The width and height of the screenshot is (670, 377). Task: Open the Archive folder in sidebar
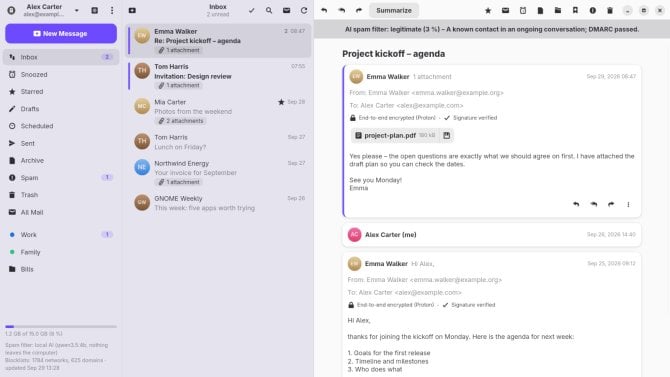(61, 160)
